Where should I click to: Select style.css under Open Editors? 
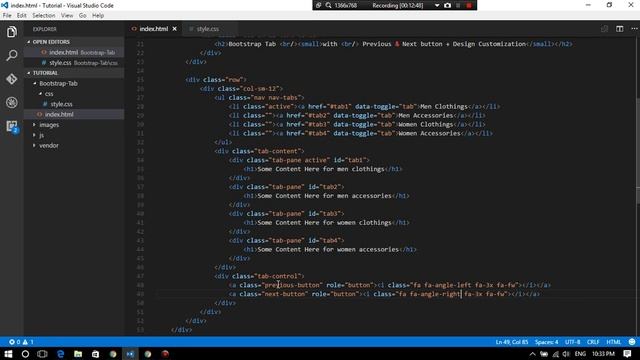[x=73, y=62]
